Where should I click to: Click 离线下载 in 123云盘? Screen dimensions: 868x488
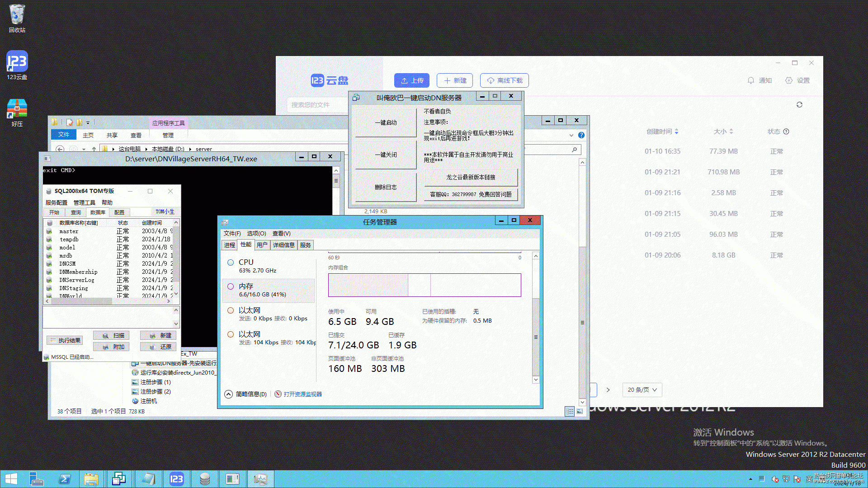[x=505, y=80]
